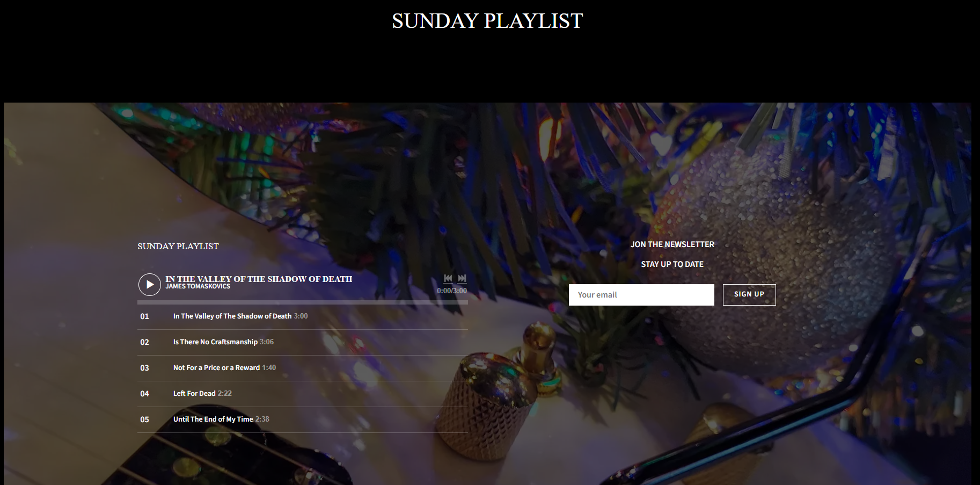This screenshot has height=485, width=980.
Task: Seek along the audio progress bar
Action: [x=303, y=302]
